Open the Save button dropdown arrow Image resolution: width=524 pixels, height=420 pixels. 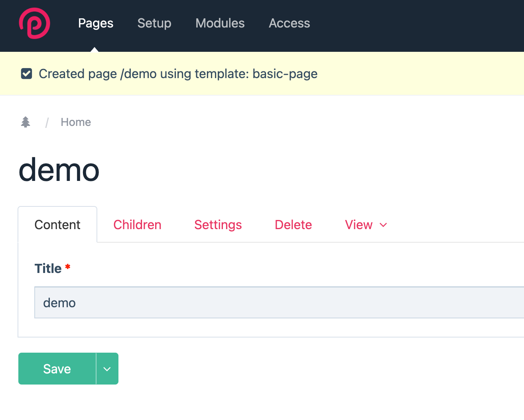point(107,369)
